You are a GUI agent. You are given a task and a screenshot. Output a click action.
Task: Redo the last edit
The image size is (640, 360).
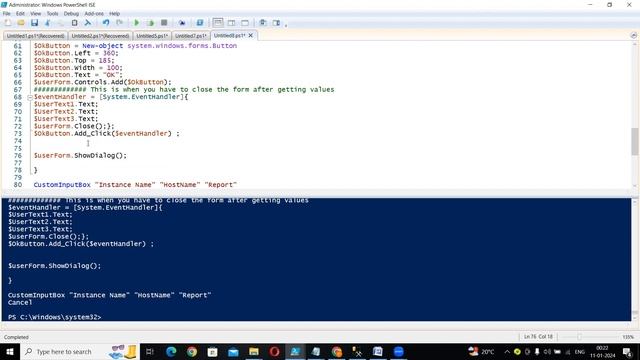(119, 23)
